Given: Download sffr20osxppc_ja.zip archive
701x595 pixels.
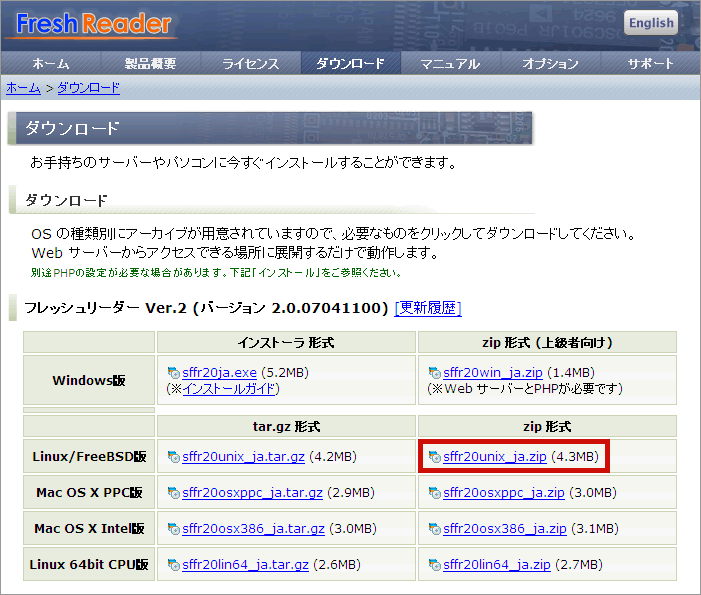Looking at the screenshot, I should click(504, 493).
